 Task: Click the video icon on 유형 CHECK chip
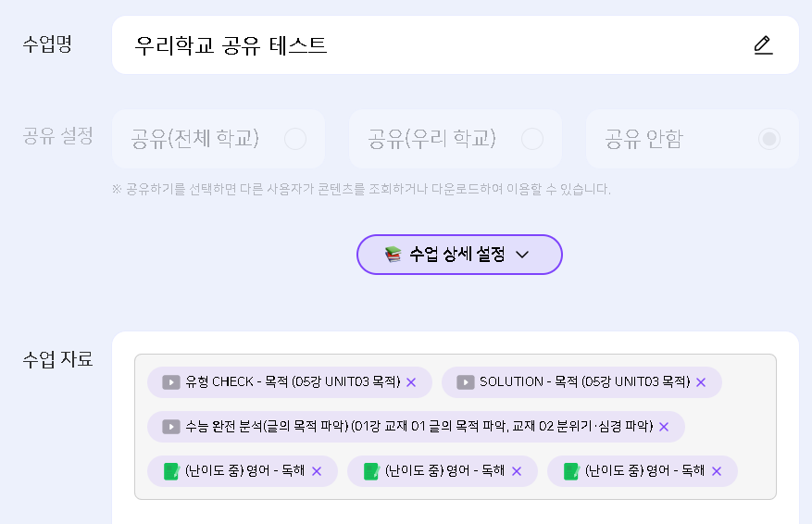tap(171, 382)
